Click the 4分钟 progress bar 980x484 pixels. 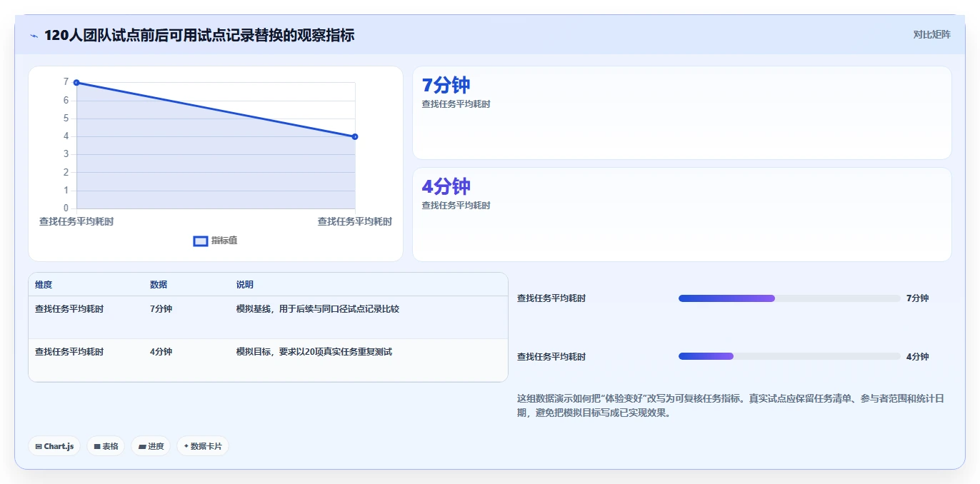[789, 356]
